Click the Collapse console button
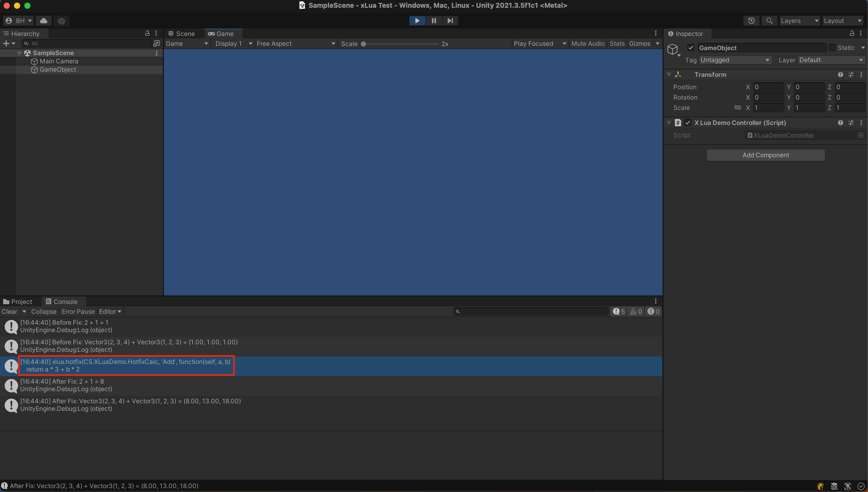Image resolution: width=868 pixels, height=492 pixels. (x=43, y=311)
